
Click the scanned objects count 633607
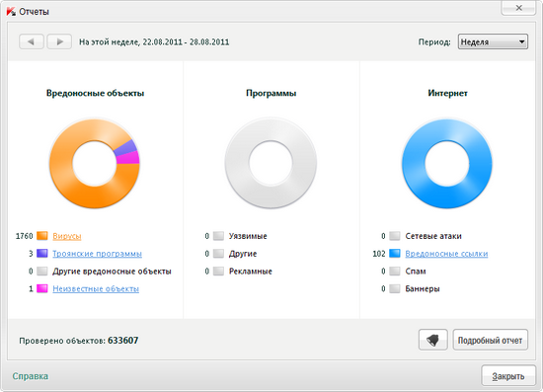tap(123, 341)
